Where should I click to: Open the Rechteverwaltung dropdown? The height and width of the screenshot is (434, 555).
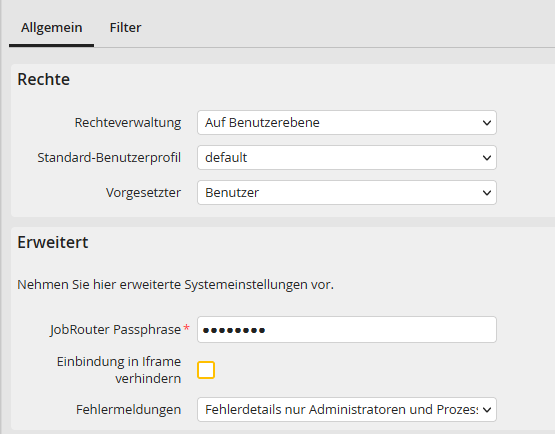(x=347, y=122)
